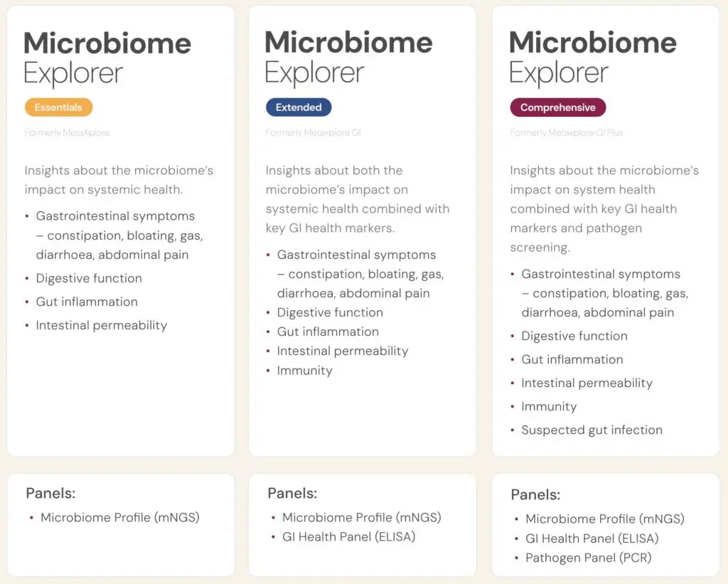
Task: Select 'Suspected gut infection' list item
Action: tap(592, 430)
